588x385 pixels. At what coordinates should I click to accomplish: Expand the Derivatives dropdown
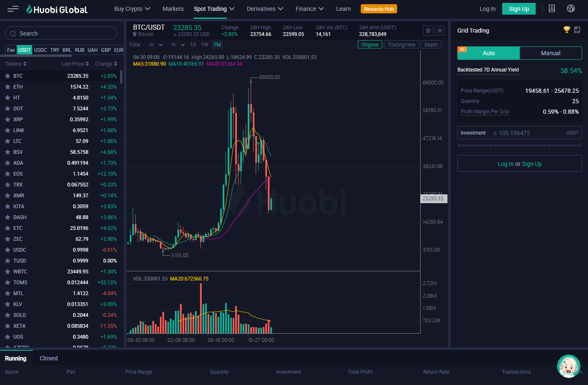pos(265,9)
